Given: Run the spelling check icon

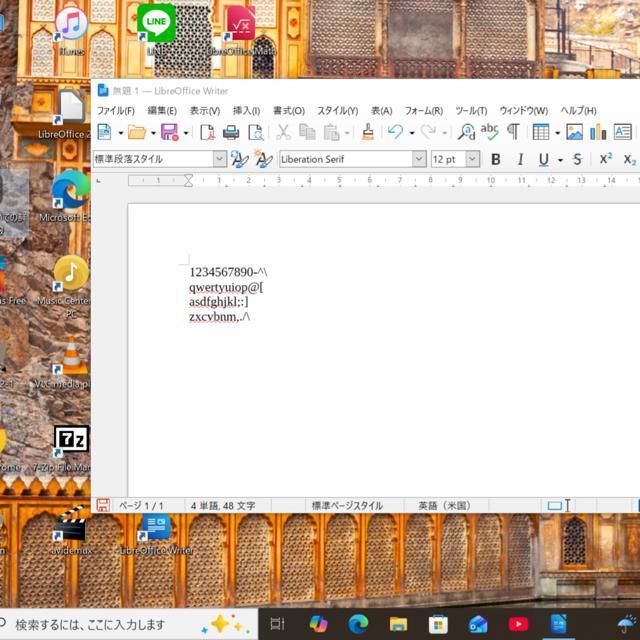Looking at the screenshot, I should tap(490, 132).
